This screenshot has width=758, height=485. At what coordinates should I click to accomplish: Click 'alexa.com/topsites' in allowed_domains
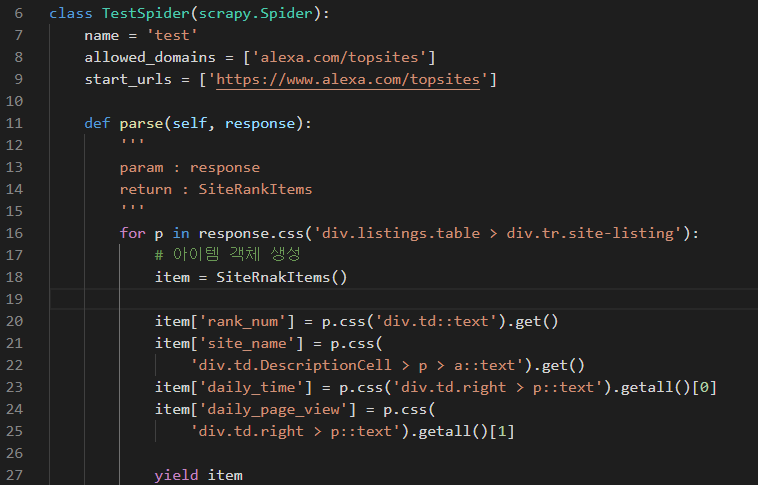coord(339,57)
